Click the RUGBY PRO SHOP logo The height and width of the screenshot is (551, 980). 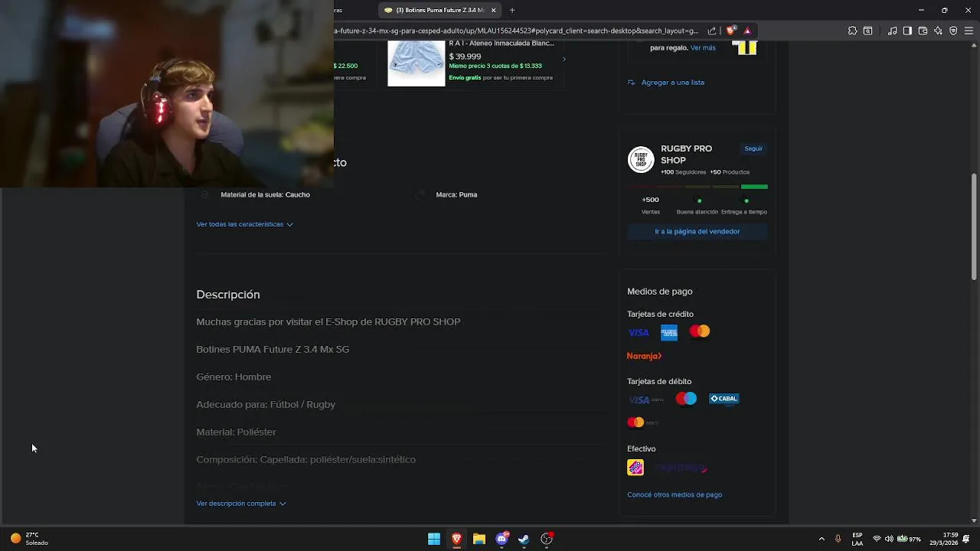coord(641,159)
